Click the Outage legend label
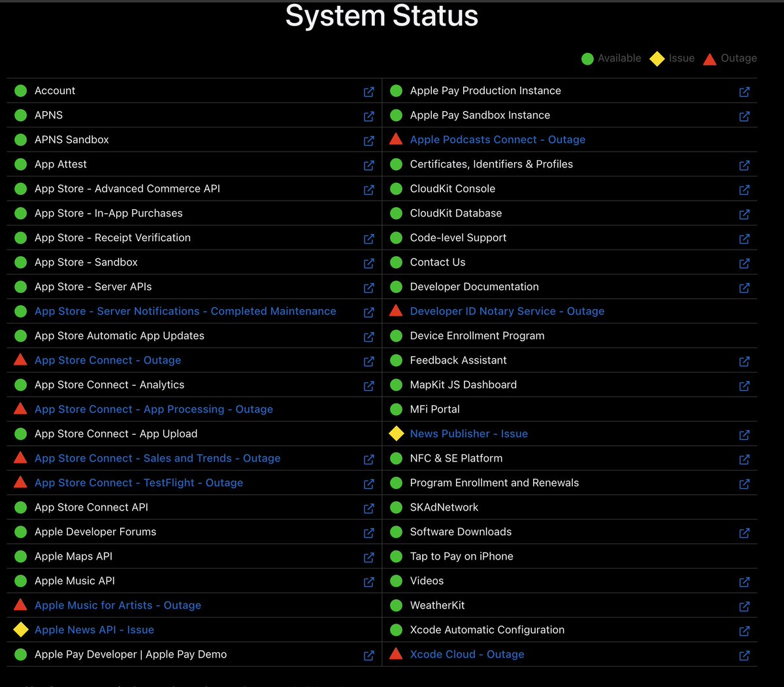The width and height of the screenshot is (784, 687). coord(739,58)
